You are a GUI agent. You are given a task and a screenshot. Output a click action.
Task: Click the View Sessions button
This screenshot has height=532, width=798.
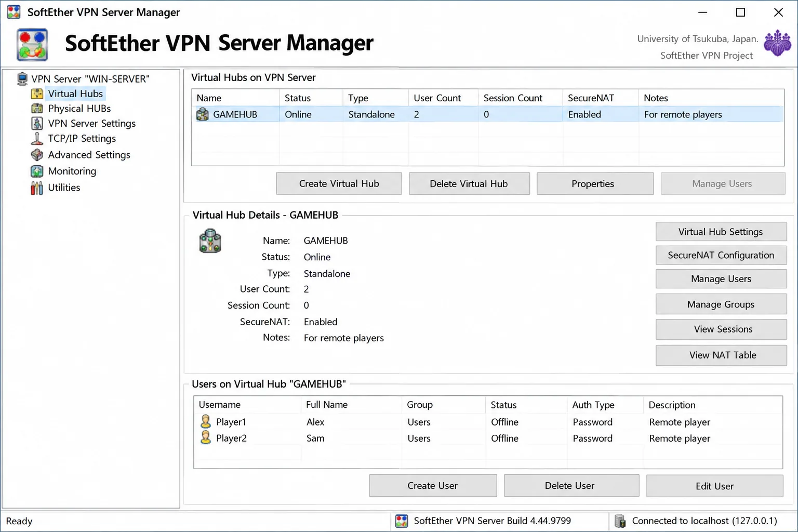721,329
